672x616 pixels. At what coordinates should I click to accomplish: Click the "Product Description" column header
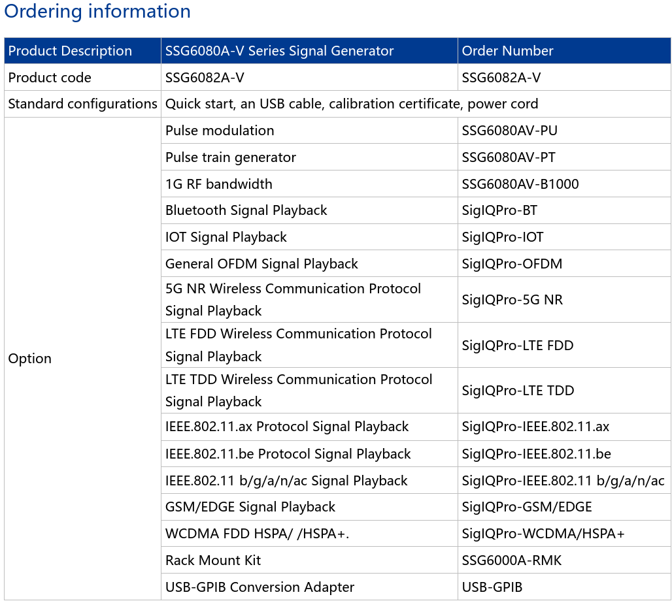[x=70, y=51]
